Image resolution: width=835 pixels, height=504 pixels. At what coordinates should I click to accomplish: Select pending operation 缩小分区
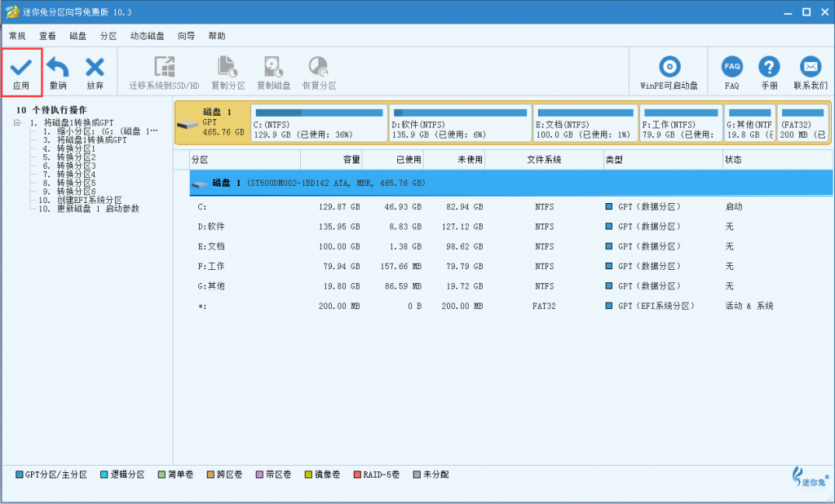100,131
